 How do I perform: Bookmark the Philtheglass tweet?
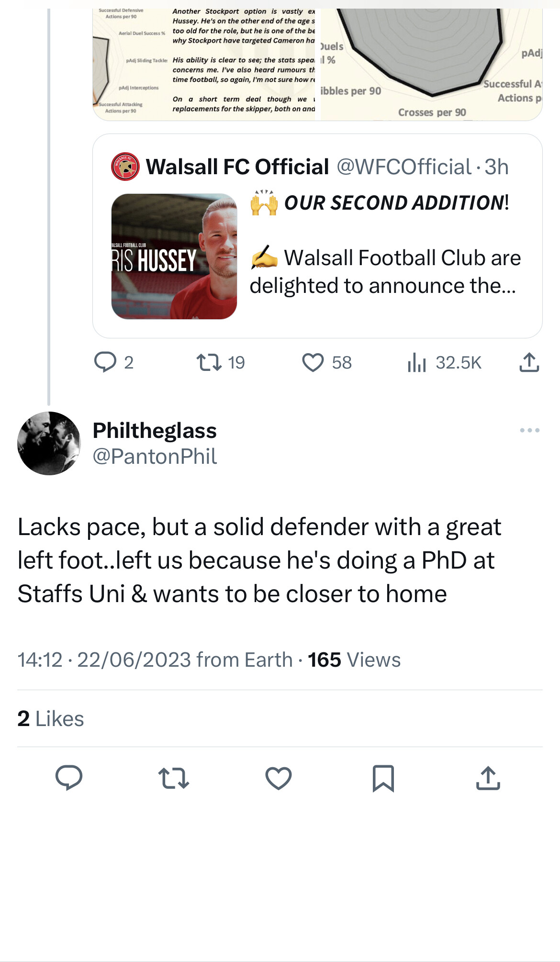(x=383, y=778)
